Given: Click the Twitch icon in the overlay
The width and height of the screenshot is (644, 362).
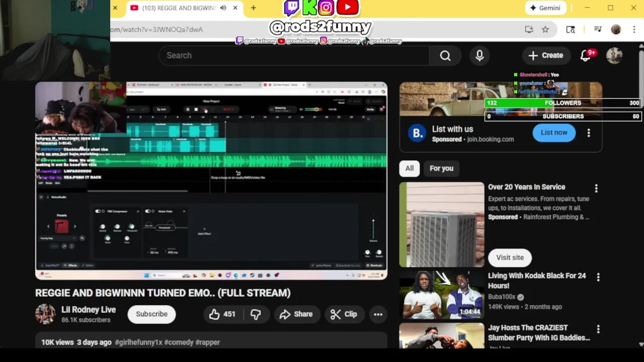Looking at the screenshot, I should pyautogui.click(x=292, y=8).
